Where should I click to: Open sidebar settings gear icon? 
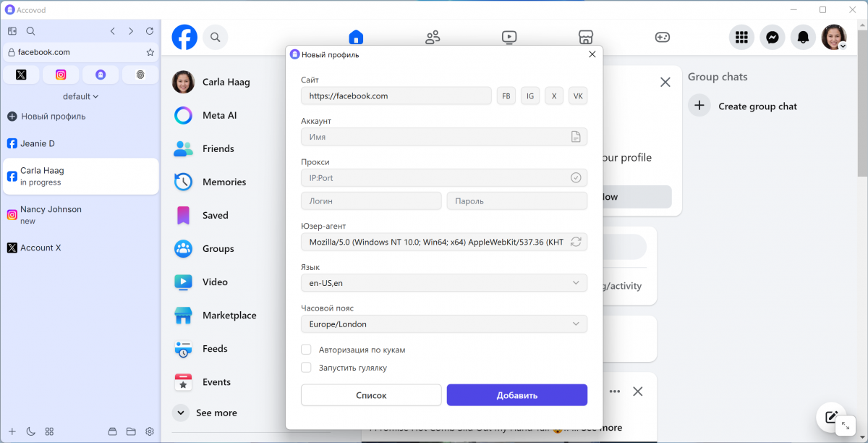tap(150, 431)
